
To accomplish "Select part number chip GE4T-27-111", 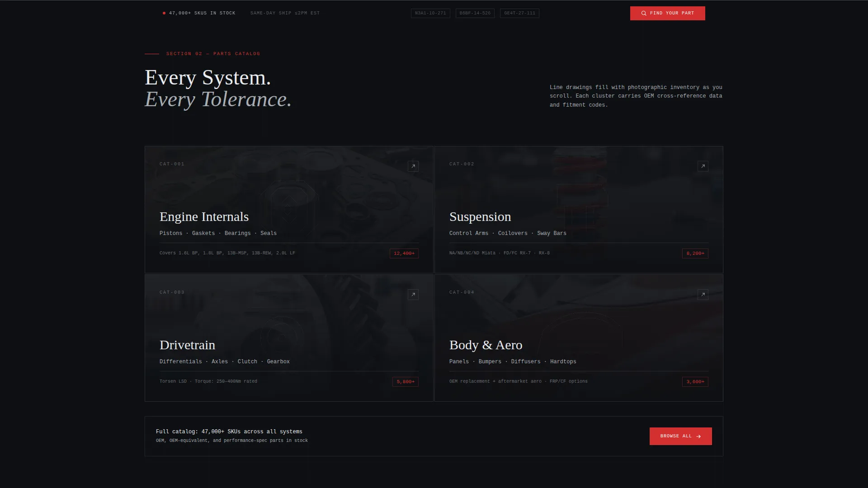I will pyautogui.click(x=519, y=13).
